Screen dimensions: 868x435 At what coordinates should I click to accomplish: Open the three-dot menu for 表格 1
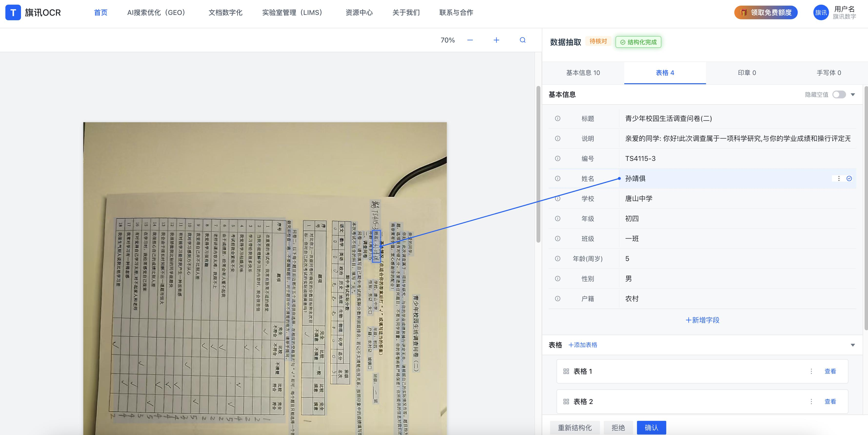click(x=811, y=371)
